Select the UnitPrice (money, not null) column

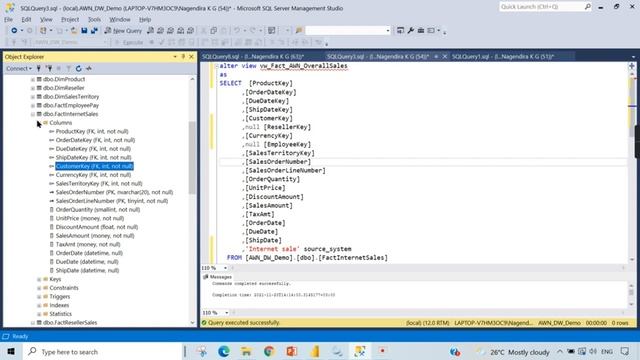click(x=89, y=218)
